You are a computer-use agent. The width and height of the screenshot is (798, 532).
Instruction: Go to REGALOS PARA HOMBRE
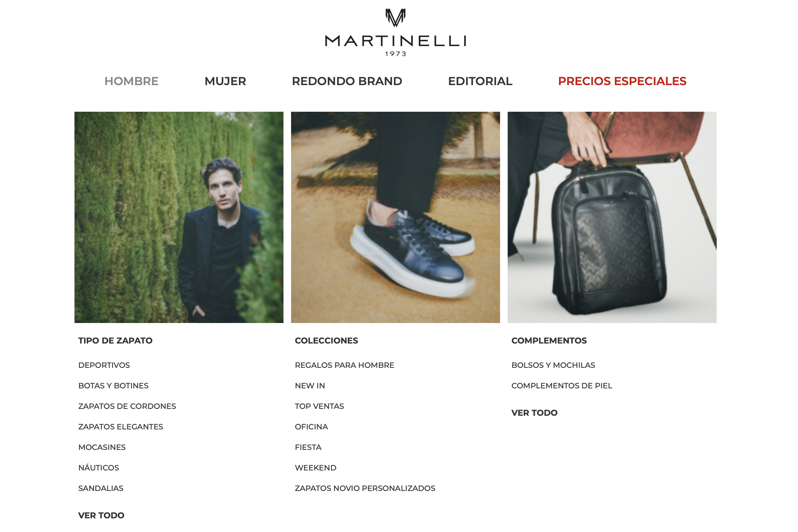pyautogui.click(x=345, y=365)
